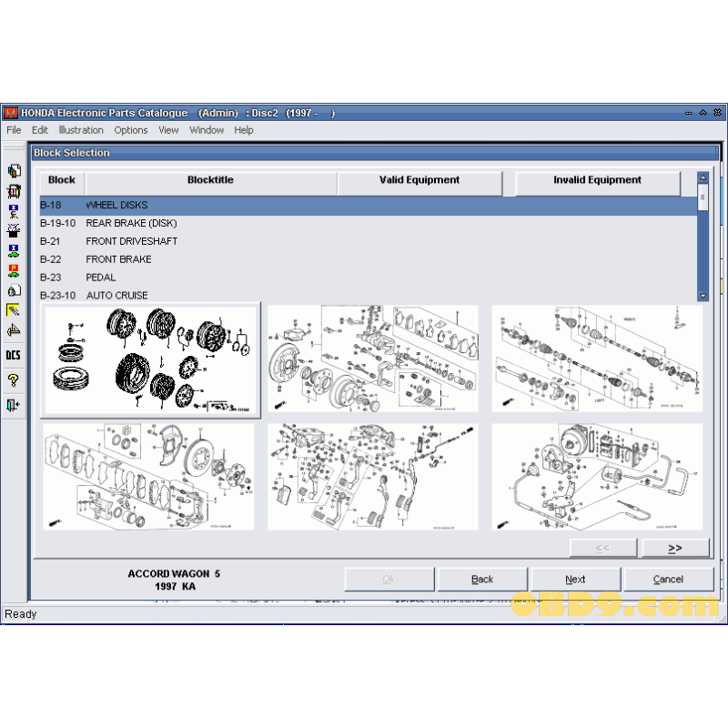Open the Illustration menu
Viewport: 728px width, 728px height.
[81, 130]
